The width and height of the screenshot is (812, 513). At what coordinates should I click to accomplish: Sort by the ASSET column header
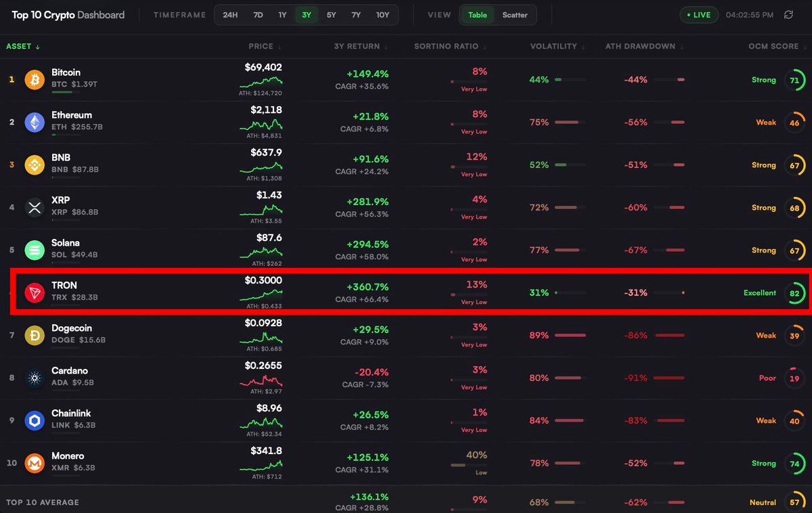[23, 47]
